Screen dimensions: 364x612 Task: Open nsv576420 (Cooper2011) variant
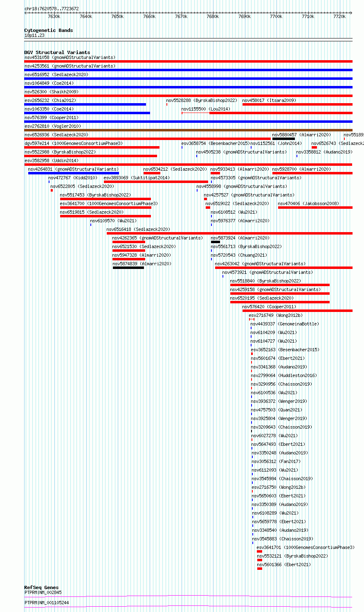tap(269, 307)
